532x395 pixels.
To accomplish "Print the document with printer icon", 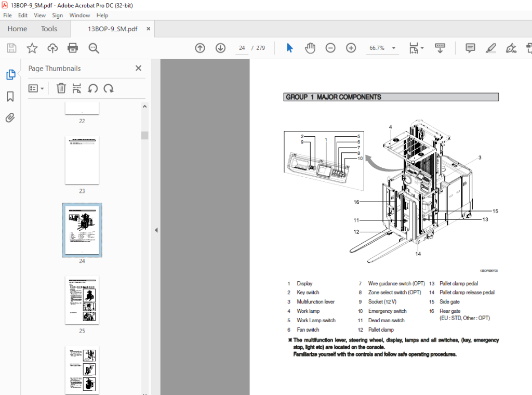I will (73, 48).
